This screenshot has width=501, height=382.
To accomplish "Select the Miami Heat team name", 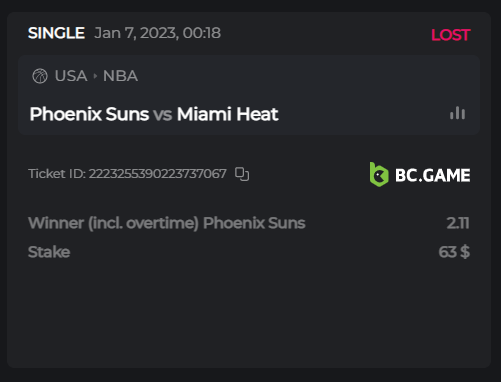I will coord(227,114).
